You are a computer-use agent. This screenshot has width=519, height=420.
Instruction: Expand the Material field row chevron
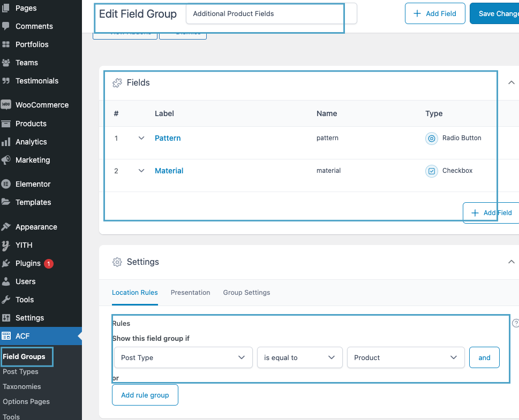click(141, 171)
